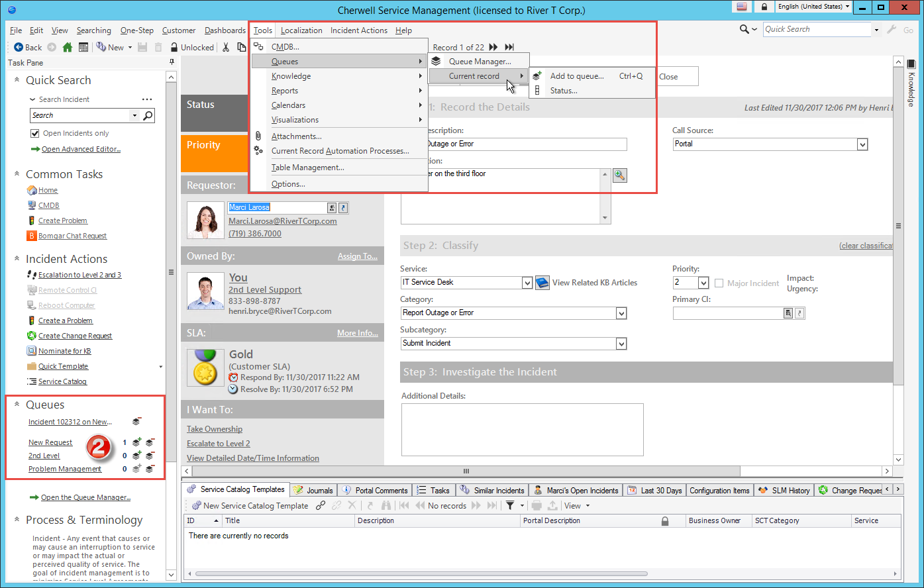924x588 pixels.
Task: Remove Incident 102312 from queue icon
Action: click(136, 422)
